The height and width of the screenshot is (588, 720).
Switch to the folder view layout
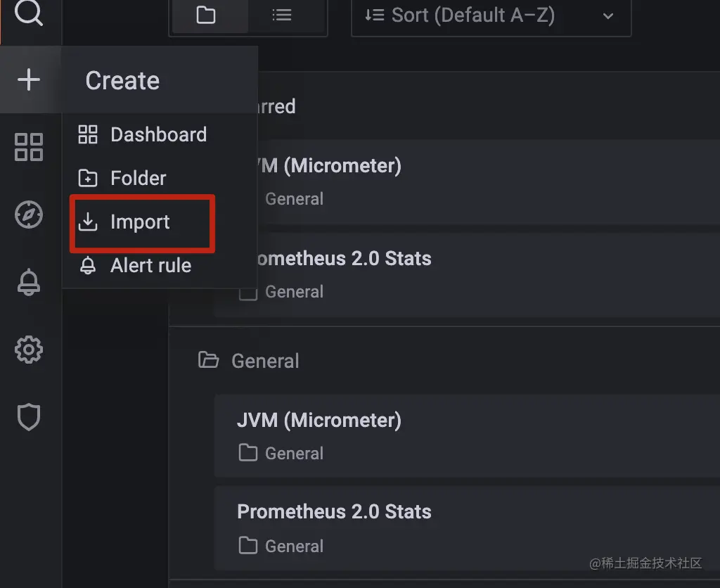click(x=210, y=16)
